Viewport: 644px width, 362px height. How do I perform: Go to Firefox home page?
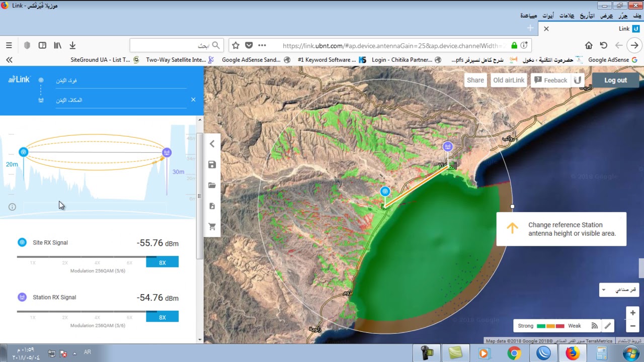(x=589, y=45)
